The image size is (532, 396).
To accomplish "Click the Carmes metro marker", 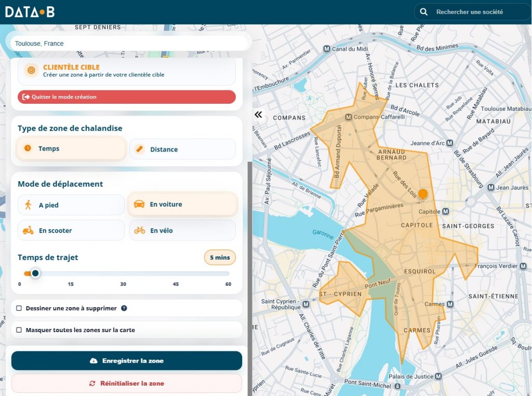I will coord(450,304).
